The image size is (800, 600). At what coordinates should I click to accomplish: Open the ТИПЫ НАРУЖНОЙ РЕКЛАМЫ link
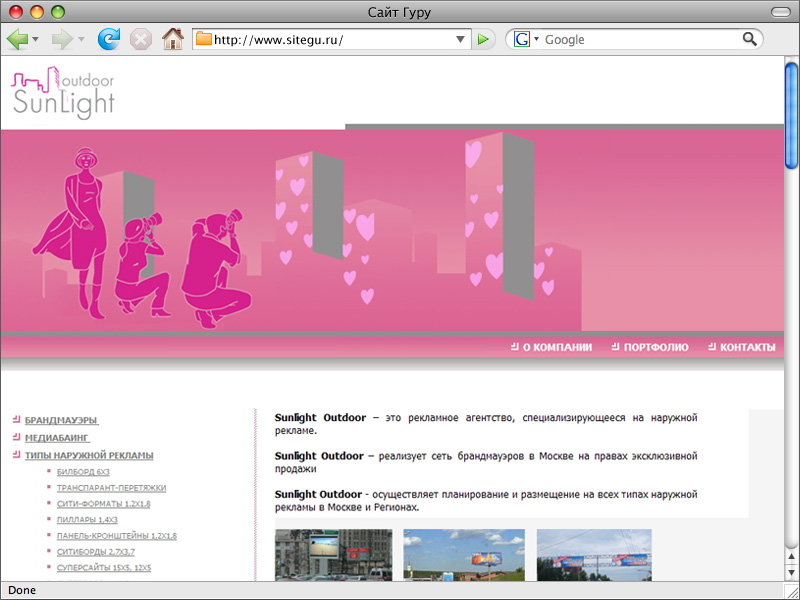pos(89,455)
